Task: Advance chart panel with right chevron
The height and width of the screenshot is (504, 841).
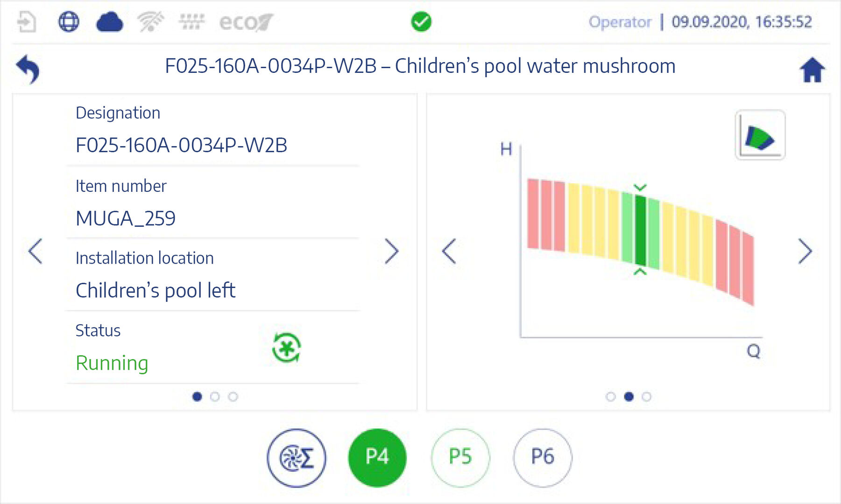Action: pyautogui.click(x=805, y=252)
